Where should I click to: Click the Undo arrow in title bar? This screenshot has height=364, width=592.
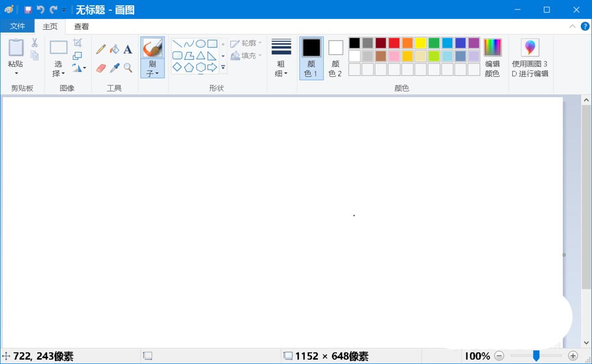(40, 10)
